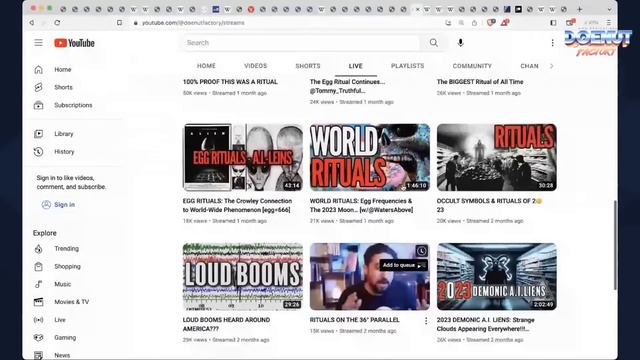Open title 100% PROOF THIS WAS A RITUAL
640x360 pixels.
(x=230, y=82)
